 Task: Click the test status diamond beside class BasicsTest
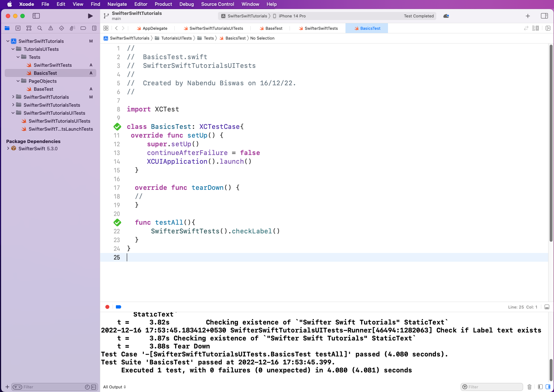point(117,127)
